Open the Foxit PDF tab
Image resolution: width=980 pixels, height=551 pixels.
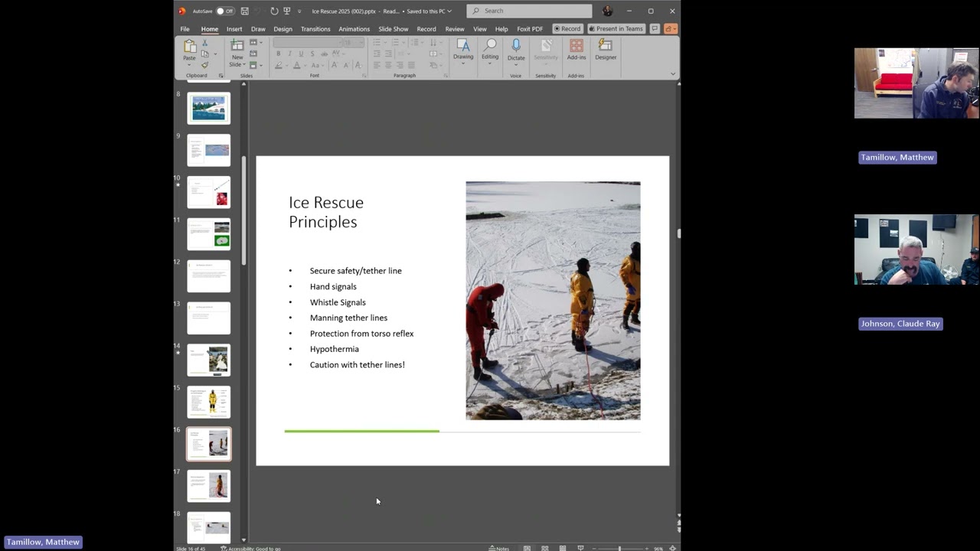(530, 29)
